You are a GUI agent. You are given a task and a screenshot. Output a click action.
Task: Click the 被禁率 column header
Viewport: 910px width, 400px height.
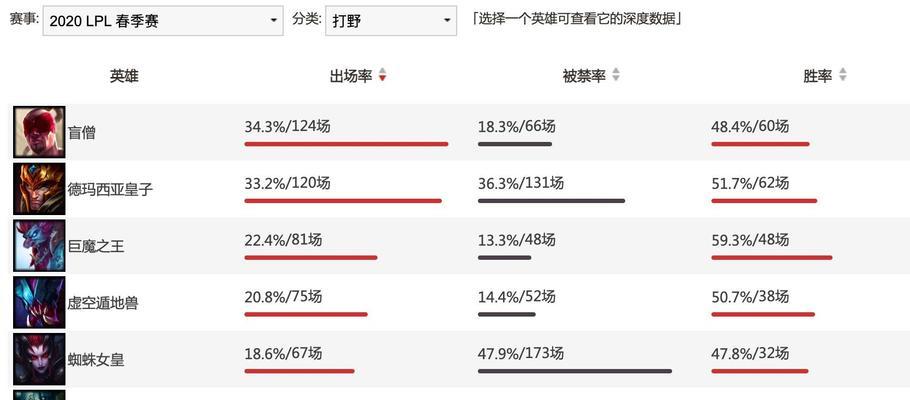pyautogui.click(x=584, y=75)
